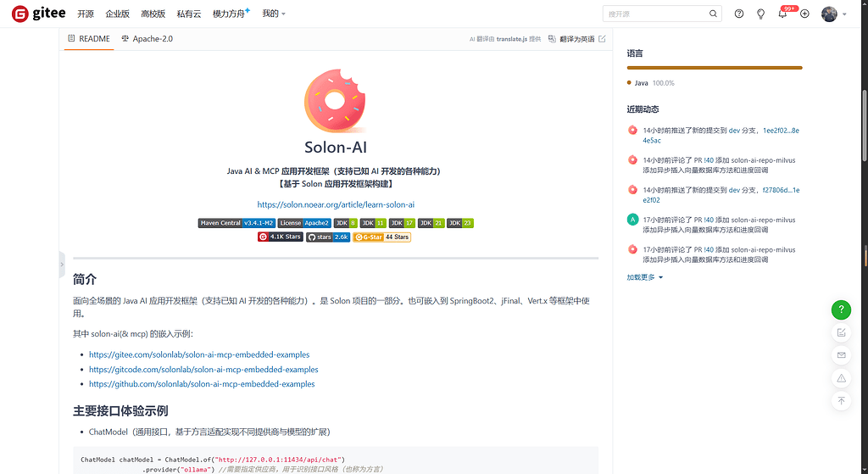
Task: Expand the collapsed left sidebar handle
Action: coord(62,265)
